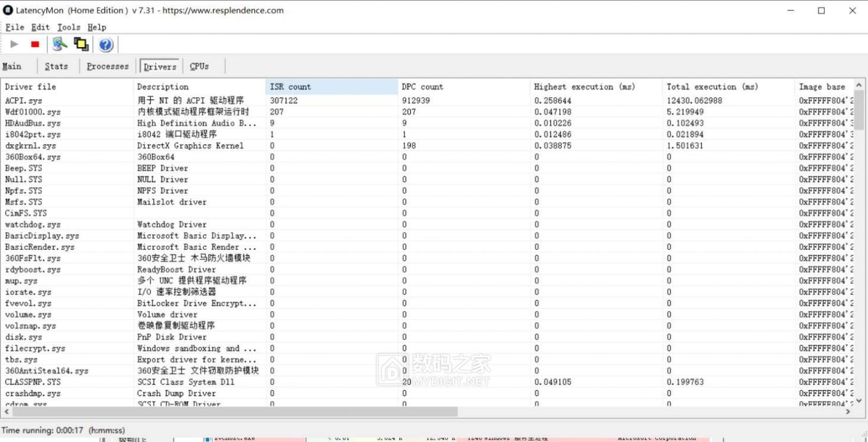The width and height of the screenshot is (868, 442).
Task: Select the BasicRender.sys driver row
Action: pos(427,247)
